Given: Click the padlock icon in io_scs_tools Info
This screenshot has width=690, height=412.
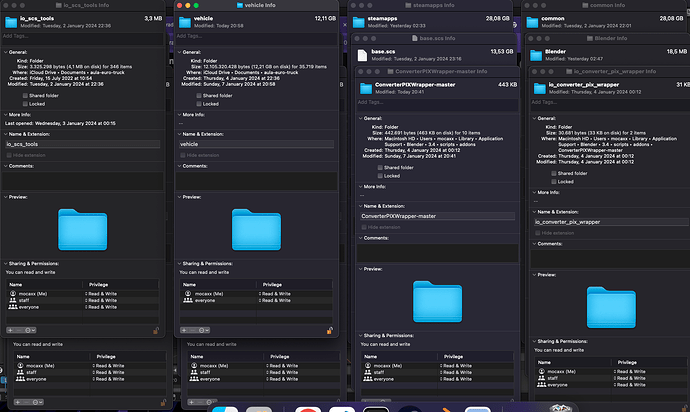Looking at the screenshot, I should (156, 330).
